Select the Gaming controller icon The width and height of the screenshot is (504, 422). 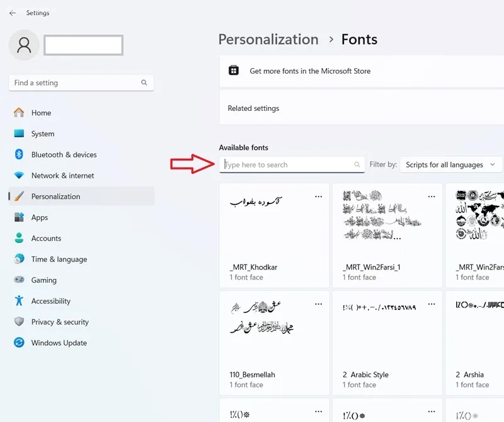pyautogui.click(x=19, y=280)
